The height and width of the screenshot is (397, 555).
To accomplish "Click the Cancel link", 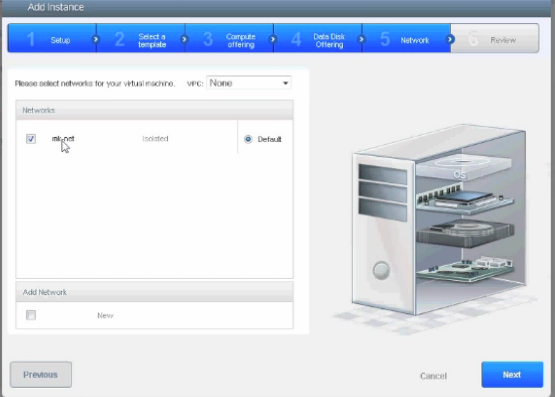I will (x=433, y=376).
